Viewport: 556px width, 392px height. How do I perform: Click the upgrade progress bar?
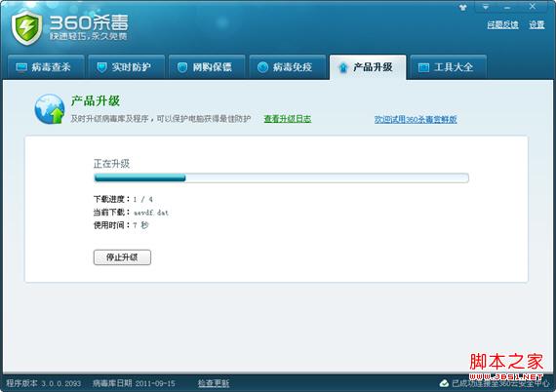coord(282,177)
